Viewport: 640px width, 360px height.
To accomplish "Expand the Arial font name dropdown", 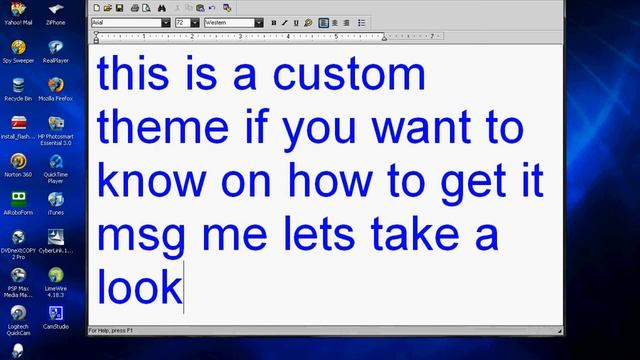I will [166, 23].
